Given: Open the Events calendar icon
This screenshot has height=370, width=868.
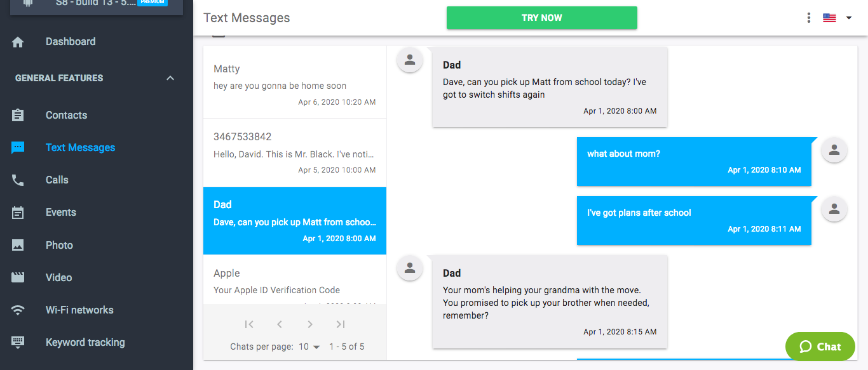Looking at the screenshot, I should tap(18, 213).
